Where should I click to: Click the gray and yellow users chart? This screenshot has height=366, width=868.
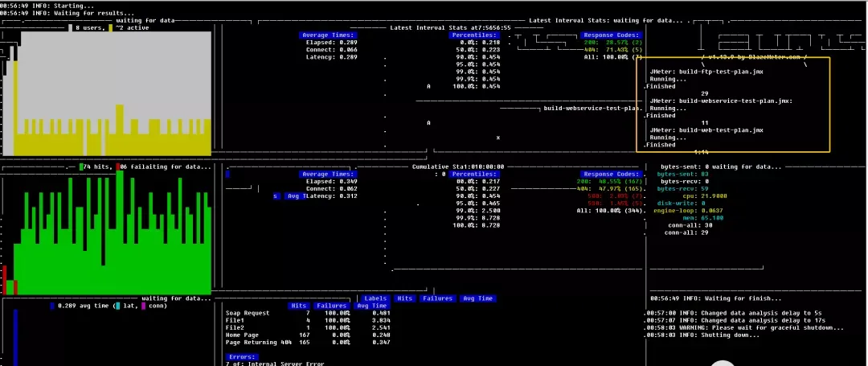tap(108, 93)
